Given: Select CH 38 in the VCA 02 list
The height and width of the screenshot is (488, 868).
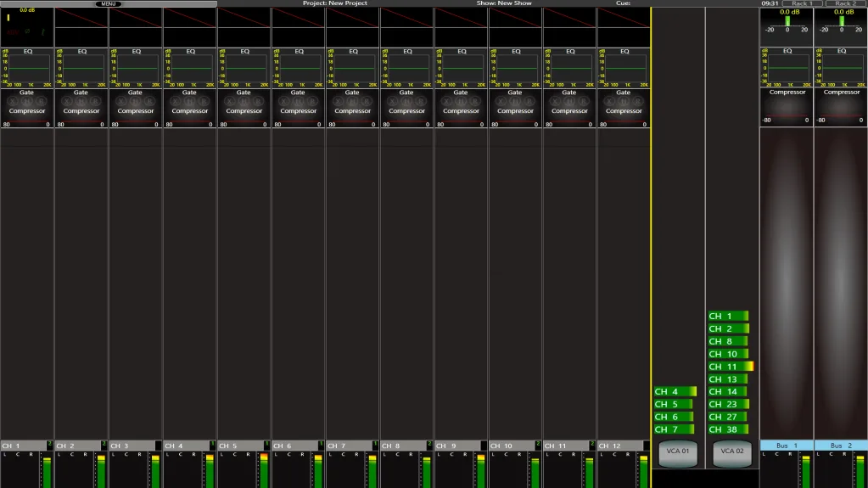Looking at the screenshot, I should click(728, 429).
